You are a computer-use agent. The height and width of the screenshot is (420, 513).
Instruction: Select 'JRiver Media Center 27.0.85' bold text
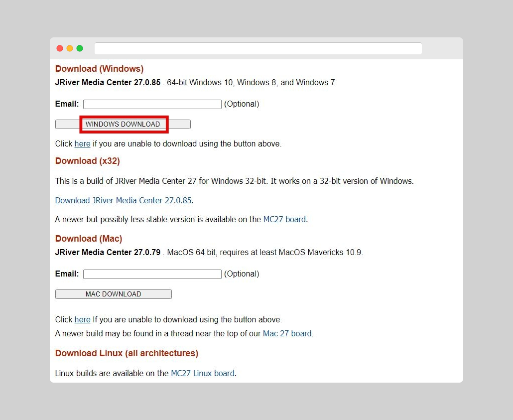tap(108, 83)
